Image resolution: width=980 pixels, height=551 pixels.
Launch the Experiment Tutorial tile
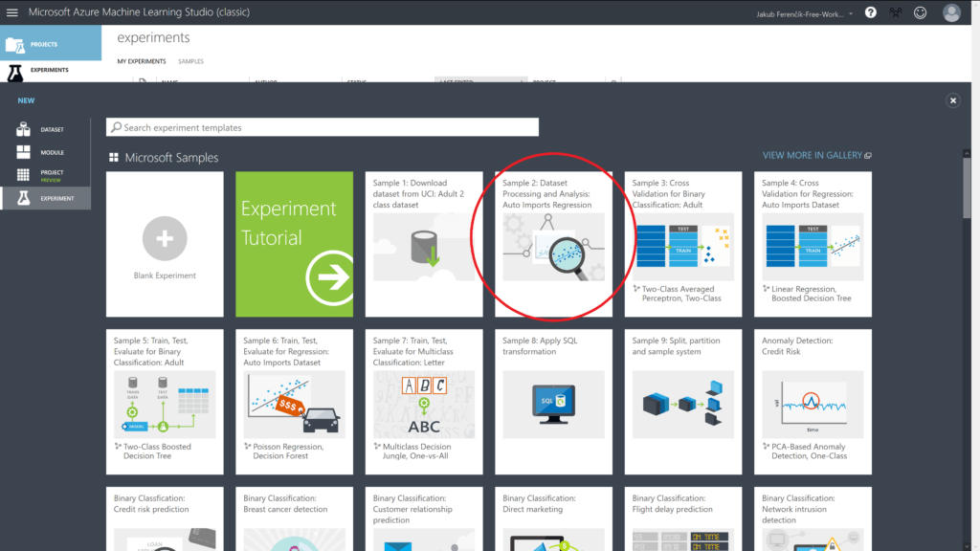click(x=294, y=244)
